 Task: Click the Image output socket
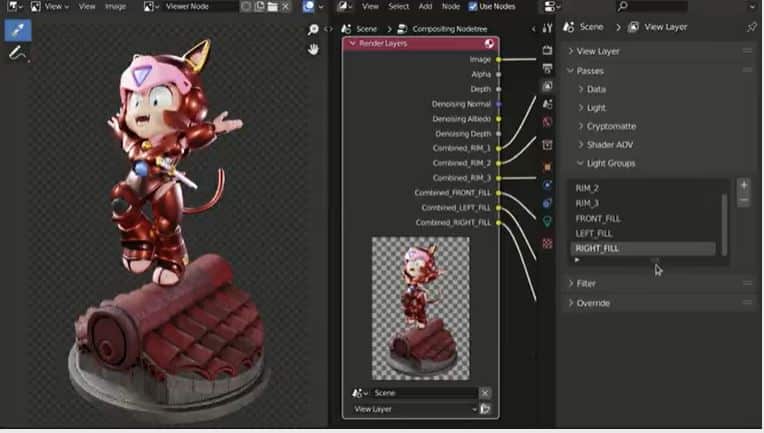click(498, 59)
